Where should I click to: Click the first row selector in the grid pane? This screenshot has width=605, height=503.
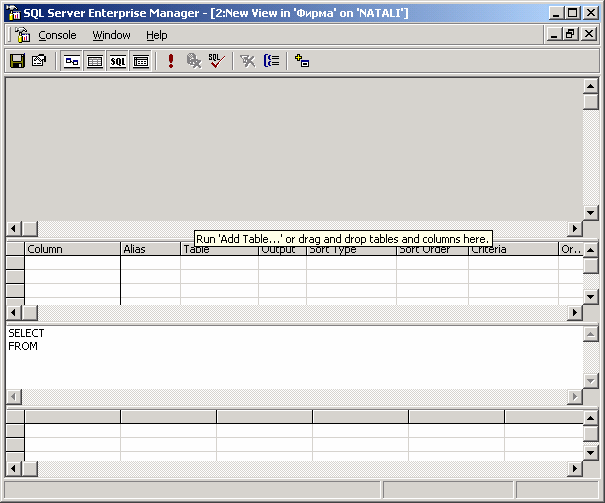coord(15,263)
